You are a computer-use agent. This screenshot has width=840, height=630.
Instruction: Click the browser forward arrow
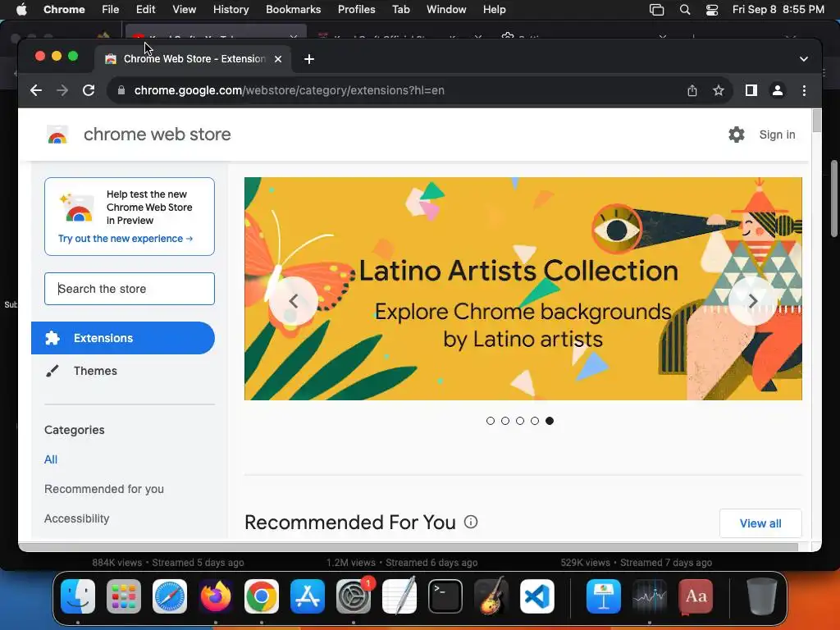[x=62, y=90]
